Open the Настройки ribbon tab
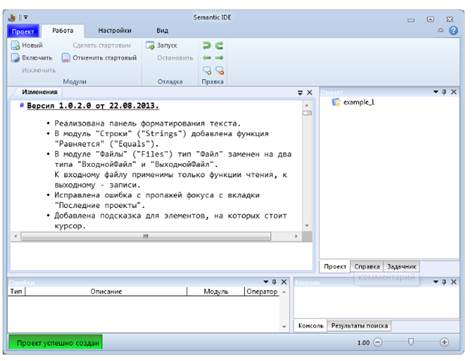The width and height of the screenshot is (475, 361). (x=115, y=31)
